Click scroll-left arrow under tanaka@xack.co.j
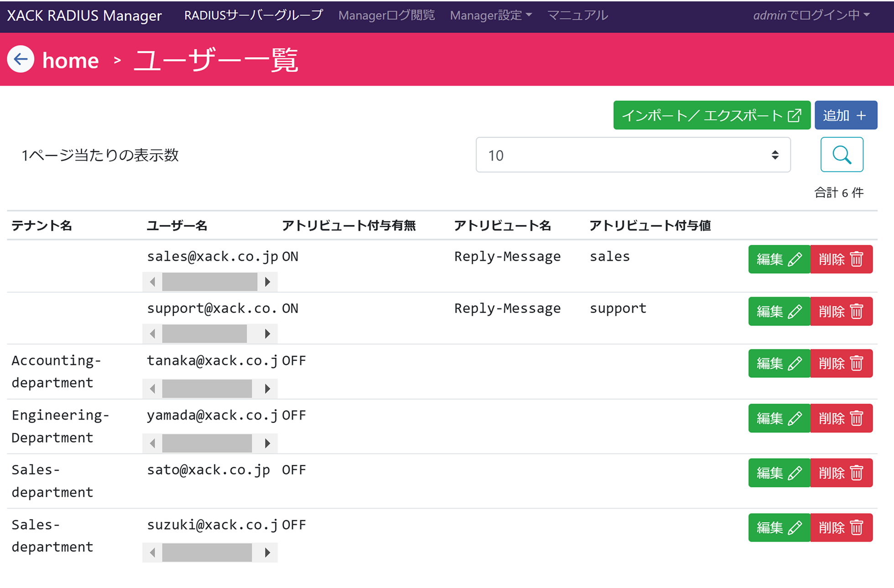 [152, 389]
